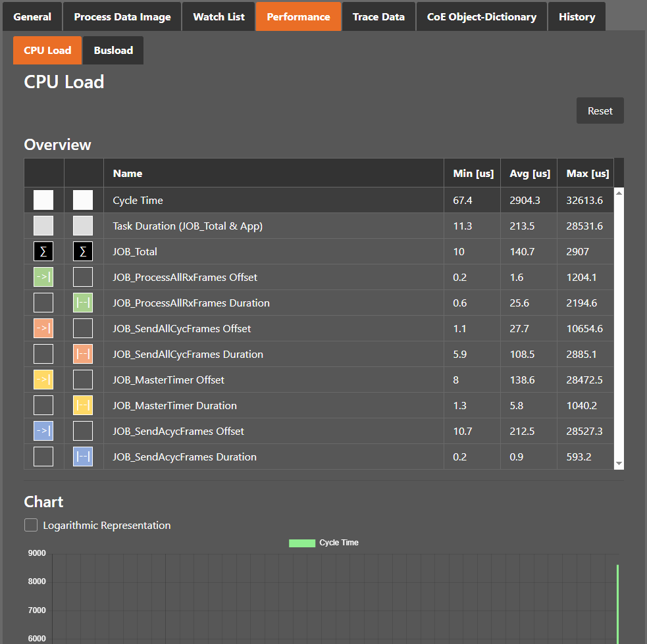Screen dimensions: 647x644
Task: Click JOB_SendAllCycFrames Offset name
Action: coord(182,329)
